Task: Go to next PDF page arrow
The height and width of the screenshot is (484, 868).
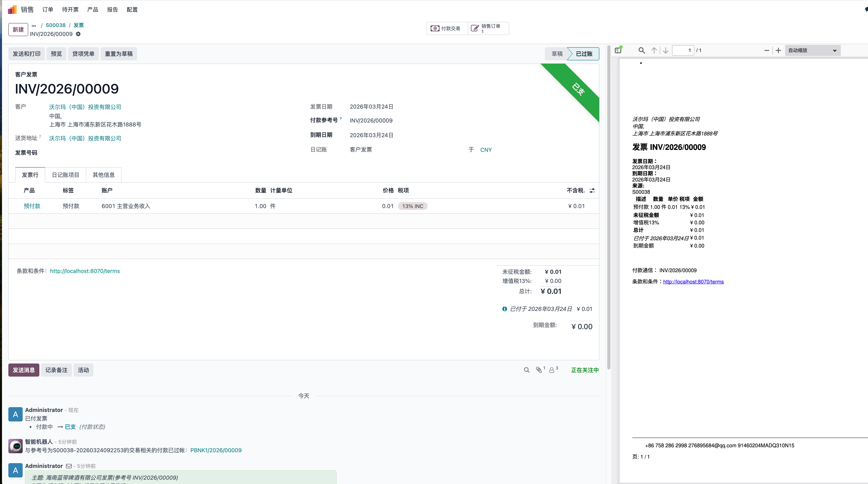Action: (x=666, y=50)
